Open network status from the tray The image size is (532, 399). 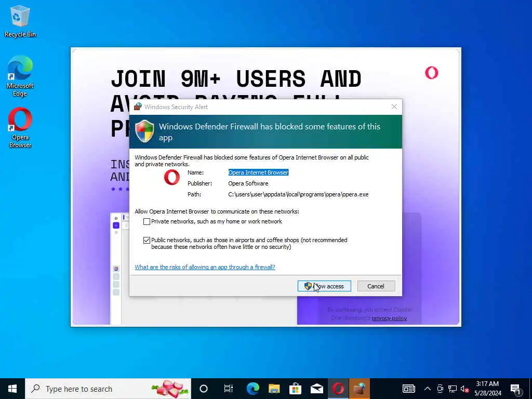click(453, 389)
